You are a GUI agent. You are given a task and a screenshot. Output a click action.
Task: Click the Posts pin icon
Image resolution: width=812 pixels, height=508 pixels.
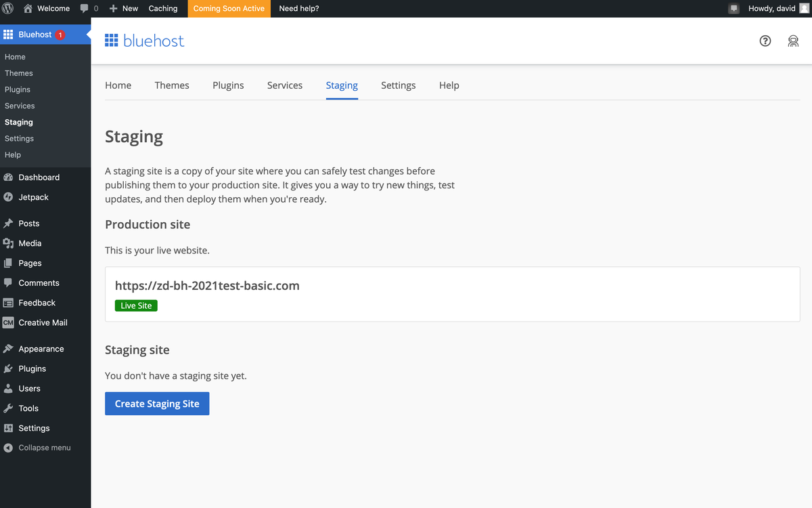(x=8, y=224)
